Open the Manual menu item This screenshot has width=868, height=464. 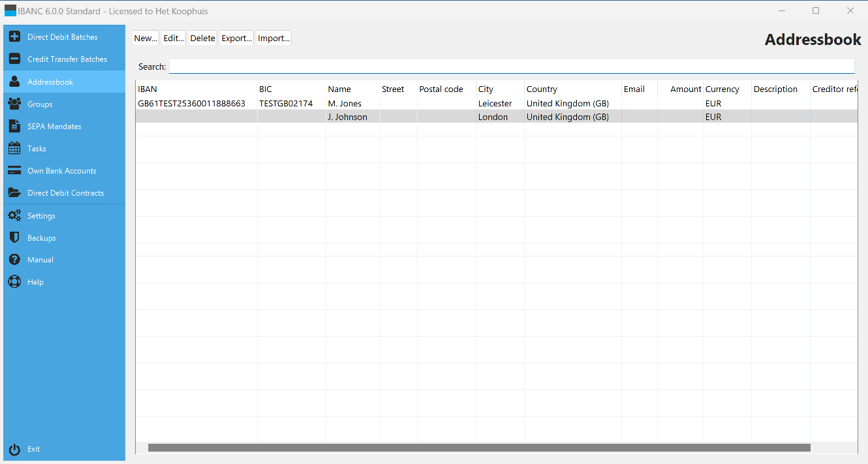(40, 260)
